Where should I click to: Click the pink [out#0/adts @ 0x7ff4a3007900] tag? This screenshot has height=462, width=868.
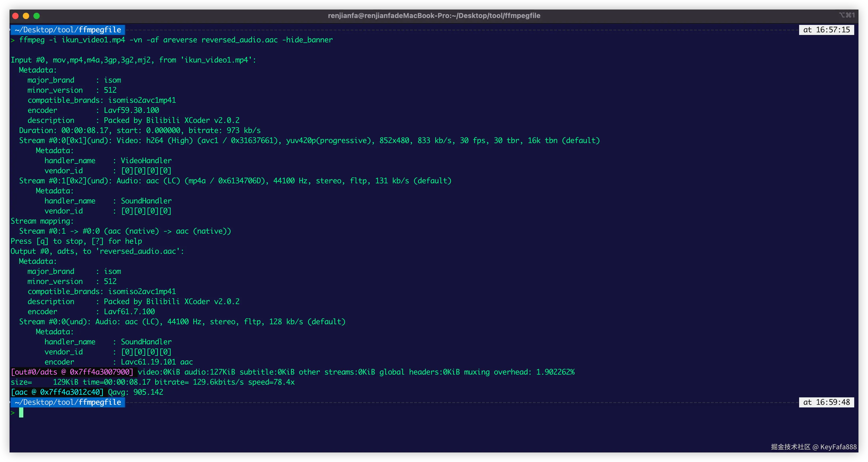[72, 372]
